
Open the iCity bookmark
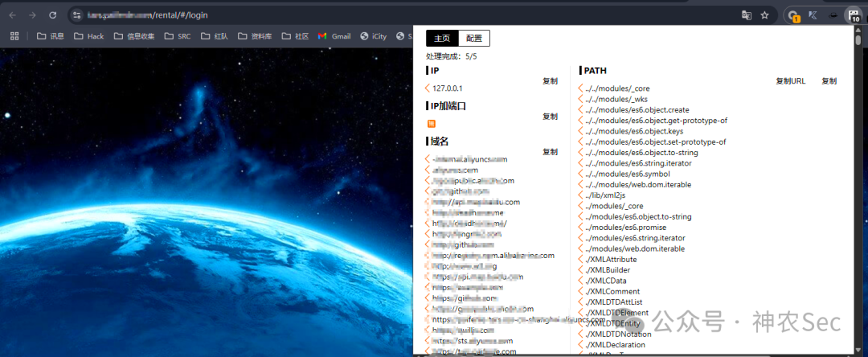pos(373,36)
